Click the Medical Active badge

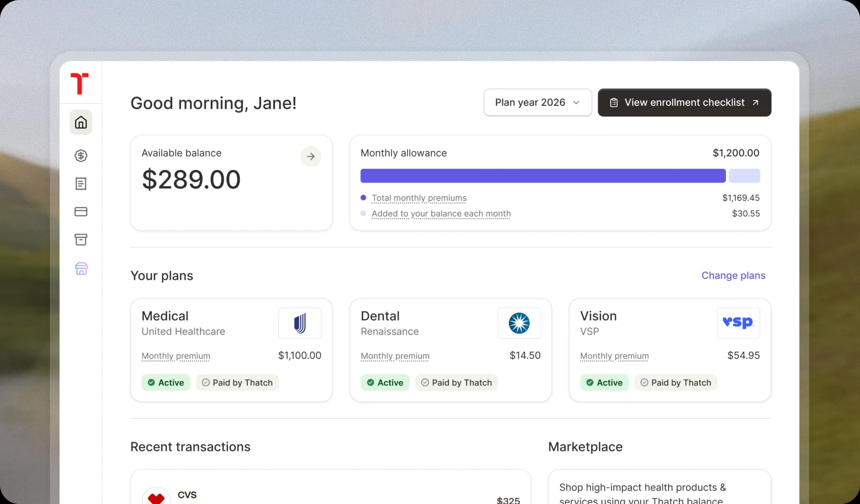click(x=166, y=382)
